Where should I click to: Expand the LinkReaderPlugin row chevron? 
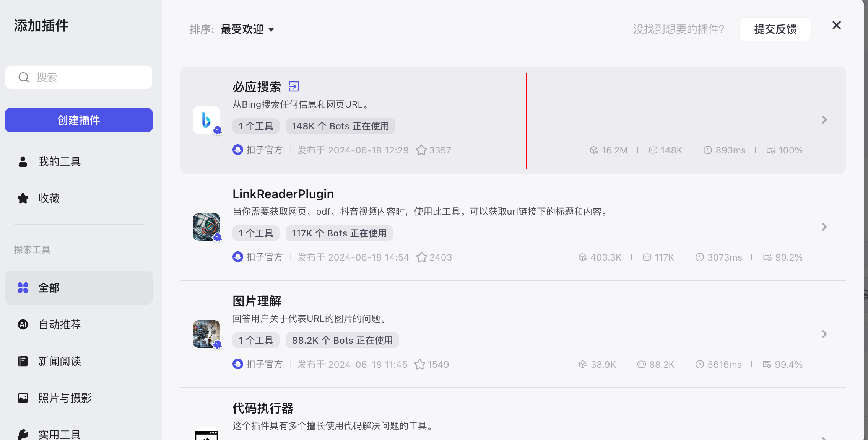coord(824,227)
